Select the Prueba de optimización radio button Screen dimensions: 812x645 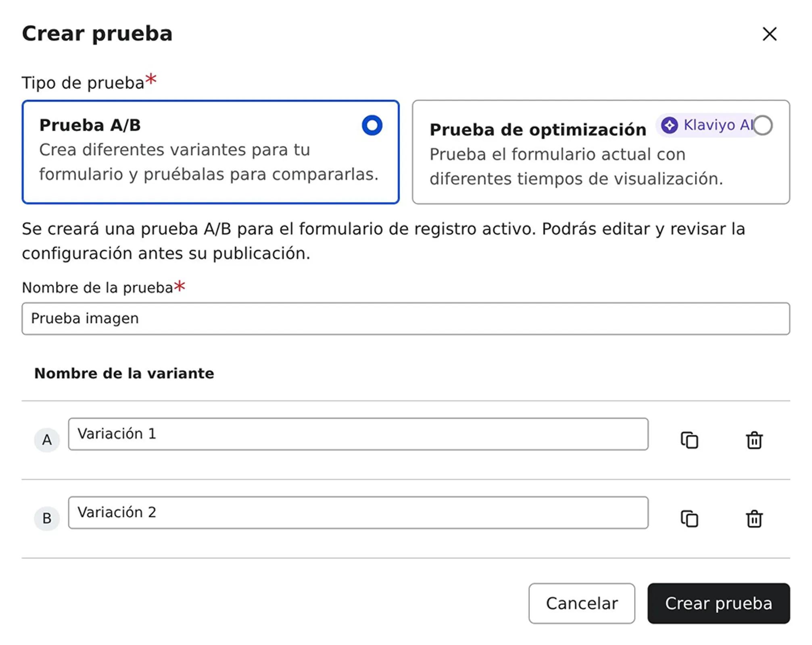(762, 125)
